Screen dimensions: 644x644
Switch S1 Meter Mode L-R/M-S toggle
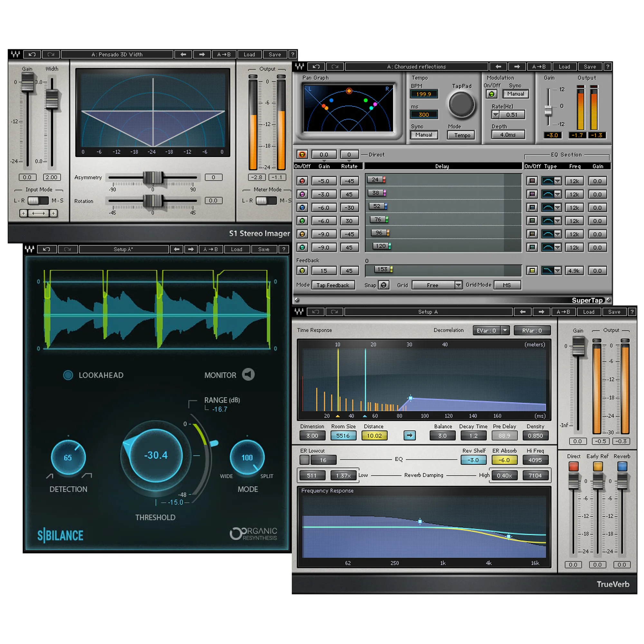(x=266, y=201)
